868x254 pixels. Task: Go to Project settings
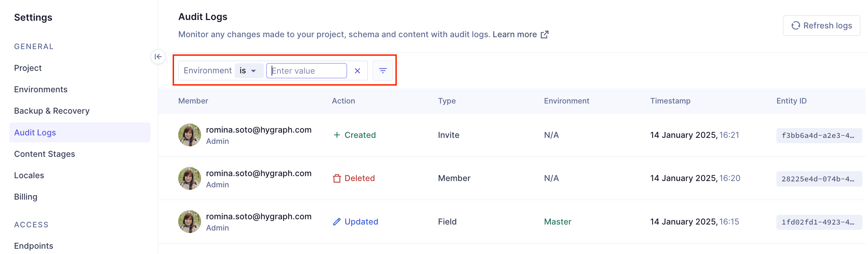coord(28,68)
